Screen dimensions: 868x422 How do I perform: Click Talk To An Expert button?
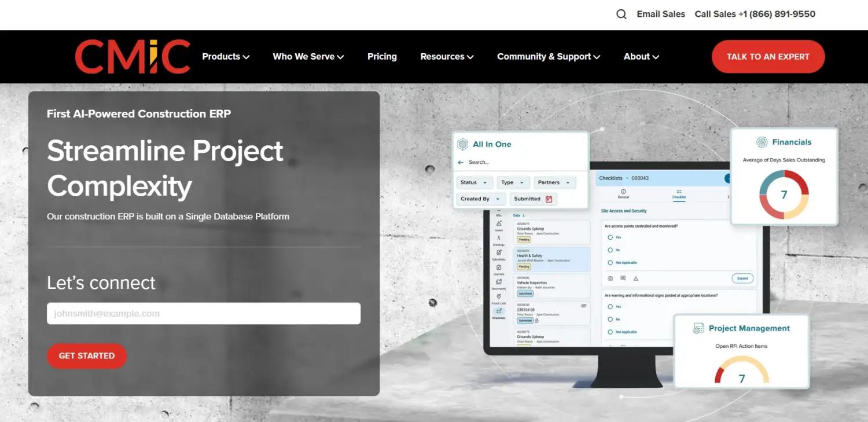click(768, 57)
